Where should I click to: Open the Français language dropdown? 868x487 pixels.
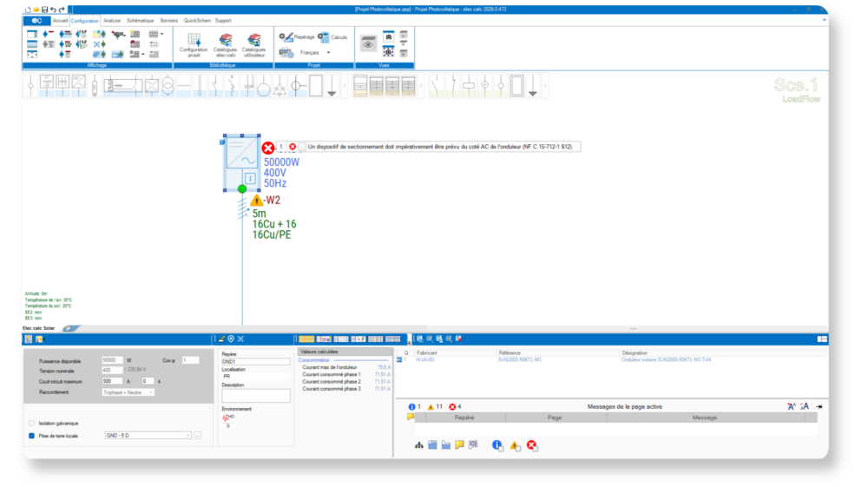coord(328,53)
